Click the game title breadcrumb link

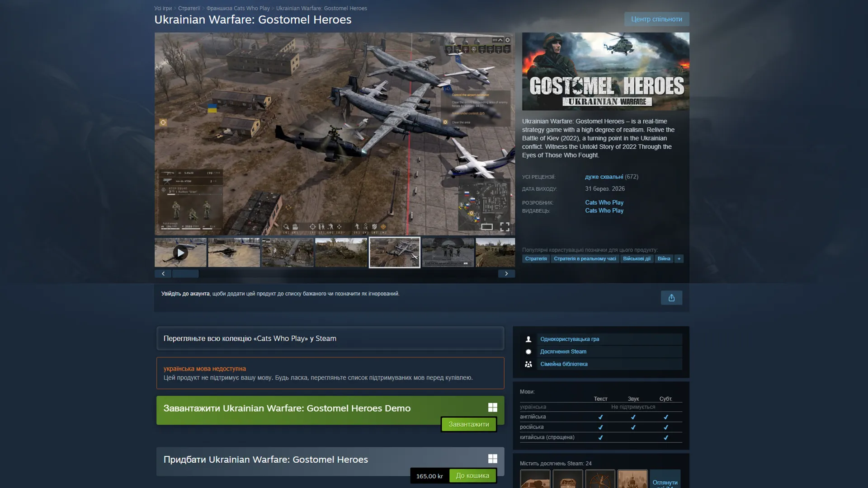(x=321, y=8)
